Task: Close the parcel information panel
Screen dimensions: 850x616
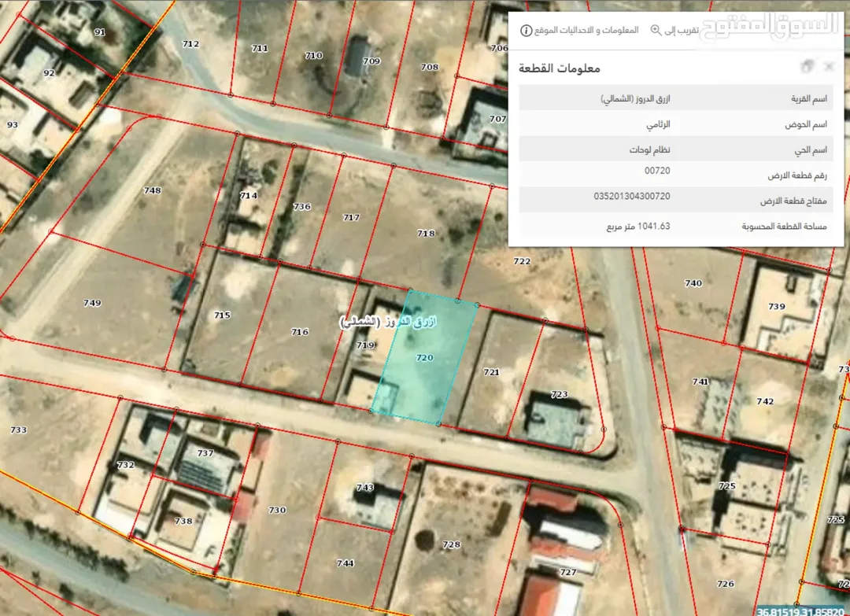Action: (828, 67)
